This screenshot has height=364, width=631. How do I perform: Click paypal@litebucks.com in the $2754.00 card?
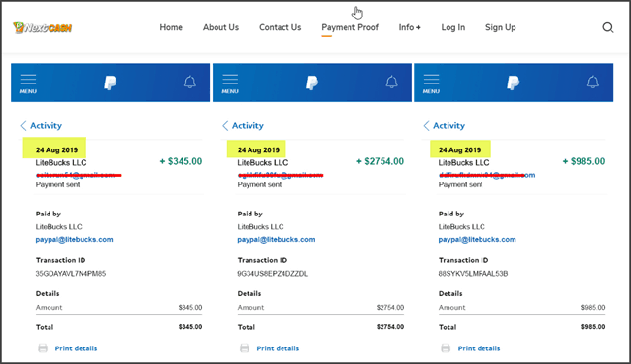[276, 240]
